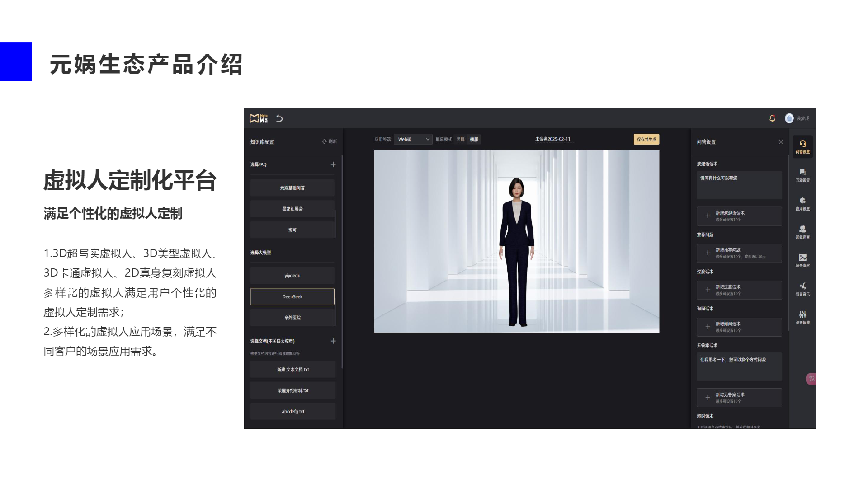
Task: Choose the DeepSeek model
Action: (x=292, y=296)
